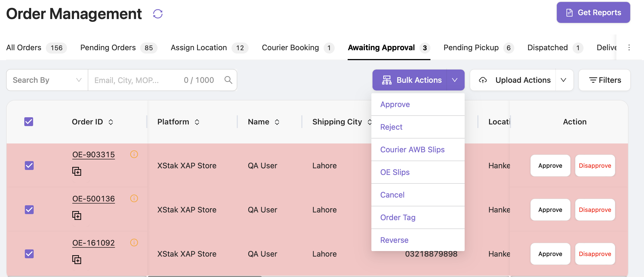Click the horizontal table scrollbar
Screen dimensions: 644x277
click(204, 276)
